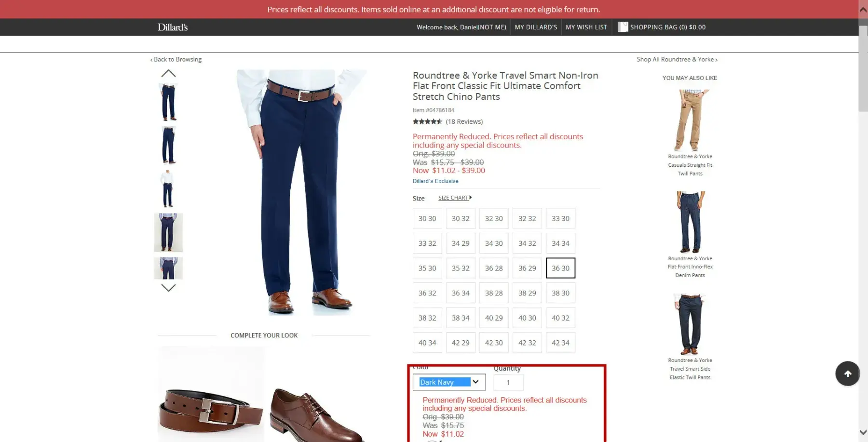Image resolution: width=868 pixels, height=442 pixels.
Task: Choose size 34 32
Action: pyautogui.click(x=527, y=243)
